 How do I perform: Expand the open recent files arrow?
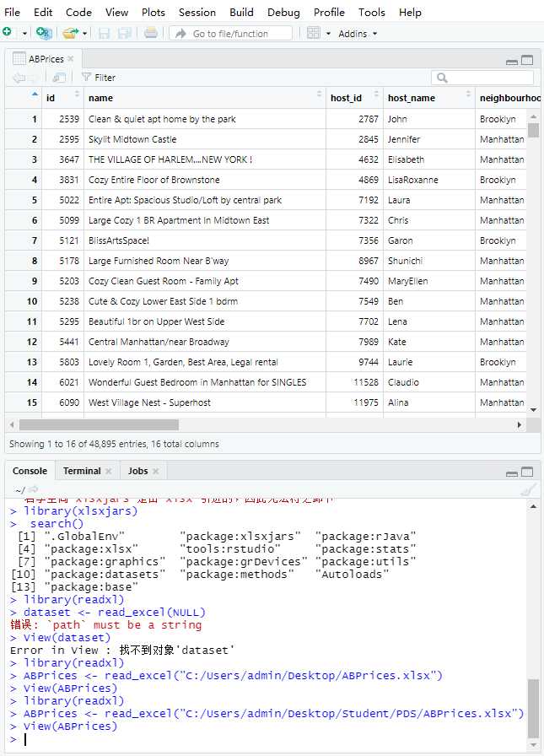(x=85, y=34)
